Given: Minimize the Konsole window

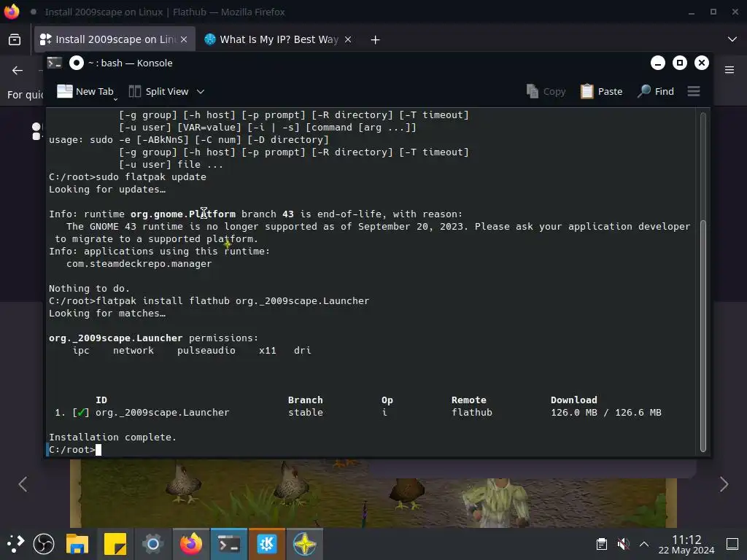Looking at the screenshot, I should tap(658, 63).
